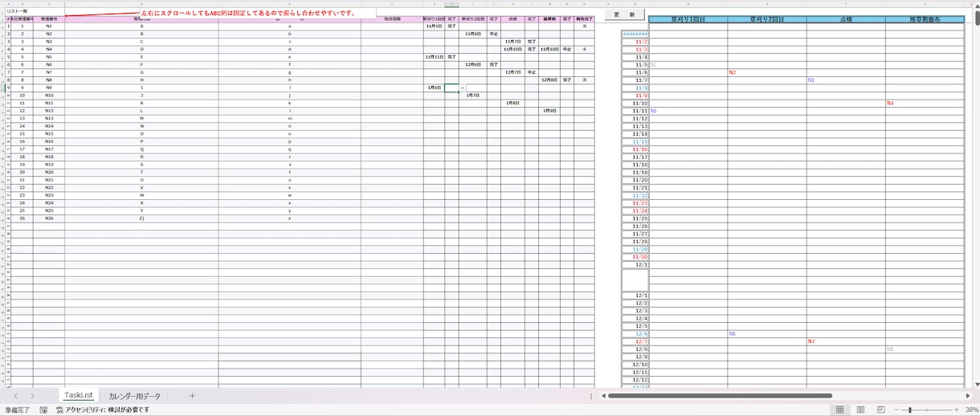Select cell N1 in the task list
This screenshot has width=980, height=416.
coord(49,27)
